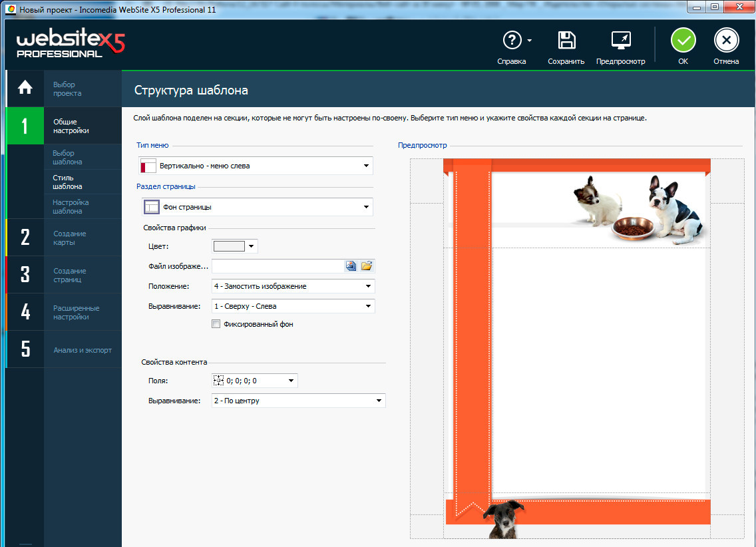Open the Раздел страницы dropdown
Viewport: 756px width, 547px height.
258,207
